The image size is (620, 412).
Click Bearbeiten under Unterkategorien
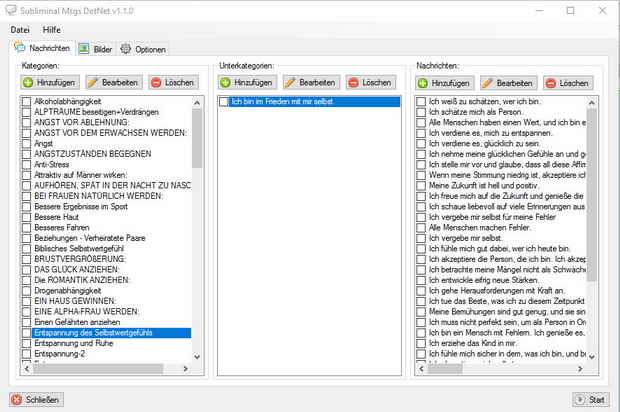(x=311, y=83)
